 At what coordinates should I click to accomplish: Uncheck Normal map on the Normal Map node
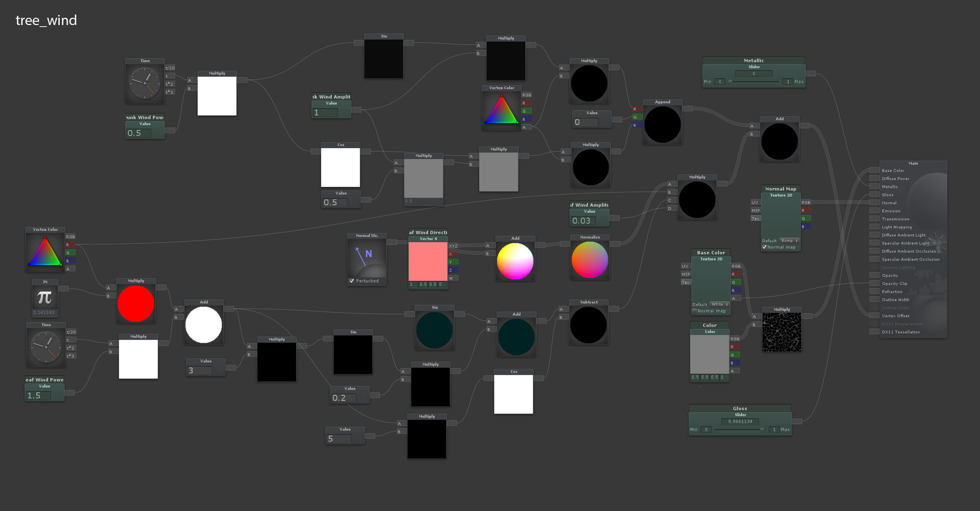[x=765, y=247]
